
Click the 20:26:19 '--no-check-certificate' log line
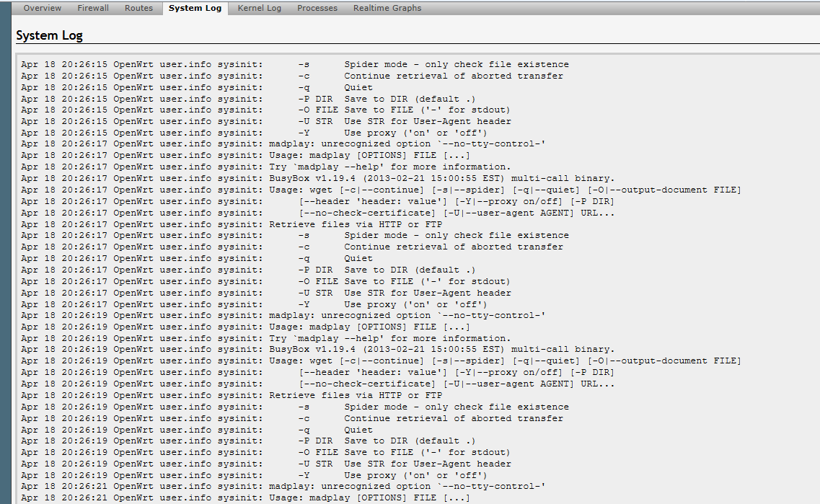pyautogui.click(x=318, y=384)
